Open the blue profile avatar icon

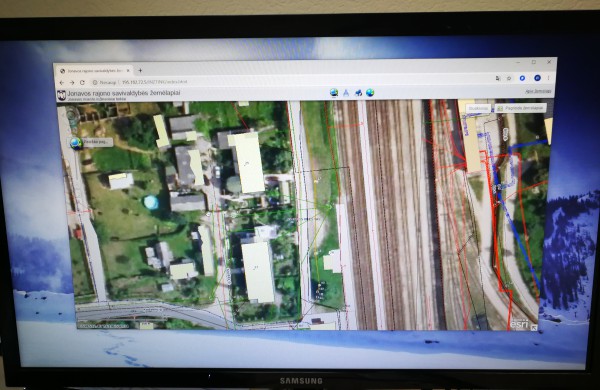pos(537,78)
